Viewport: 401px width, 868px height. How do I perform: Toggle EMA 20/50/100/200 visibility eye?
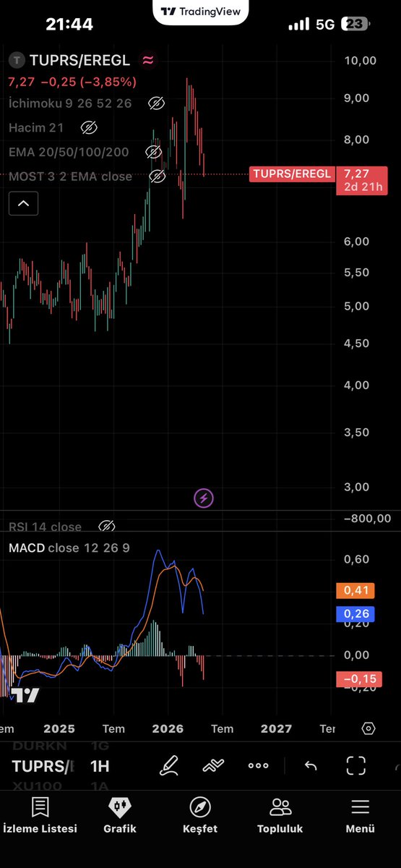pyautogui.click(x=154, y=152)
